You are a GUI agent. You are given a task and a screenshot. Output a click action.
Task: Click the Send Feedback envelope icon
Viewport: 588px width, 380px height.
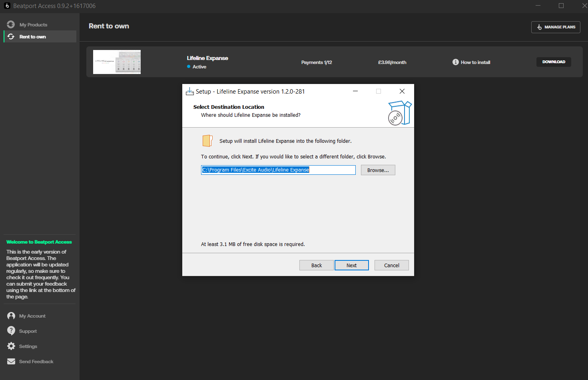[11, 362]
